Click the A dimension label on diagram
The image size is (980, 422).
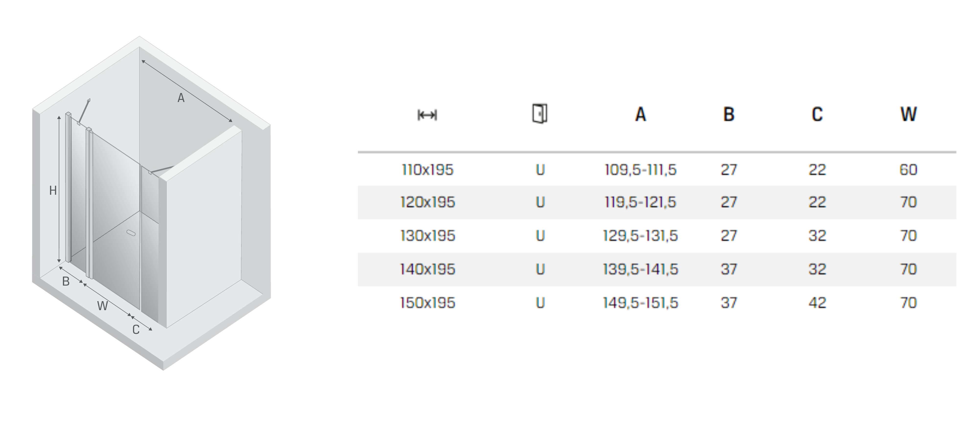(x=181, y=98)
